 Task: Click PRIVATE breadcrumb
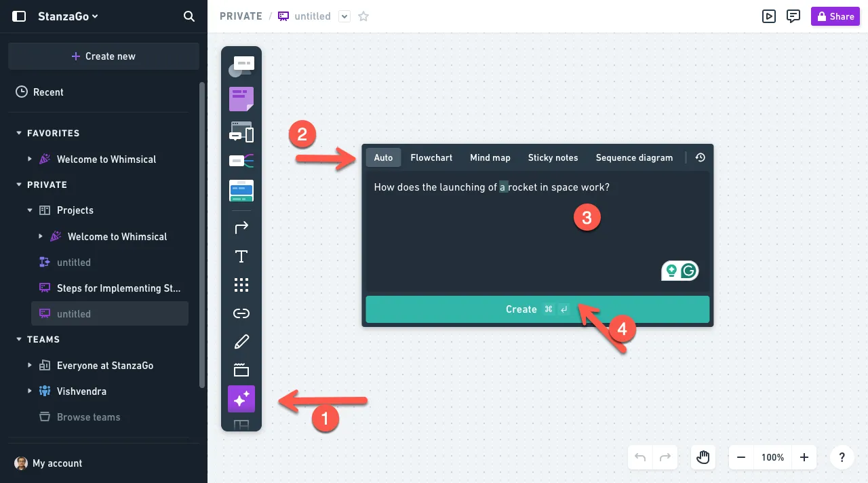[241, 16]
